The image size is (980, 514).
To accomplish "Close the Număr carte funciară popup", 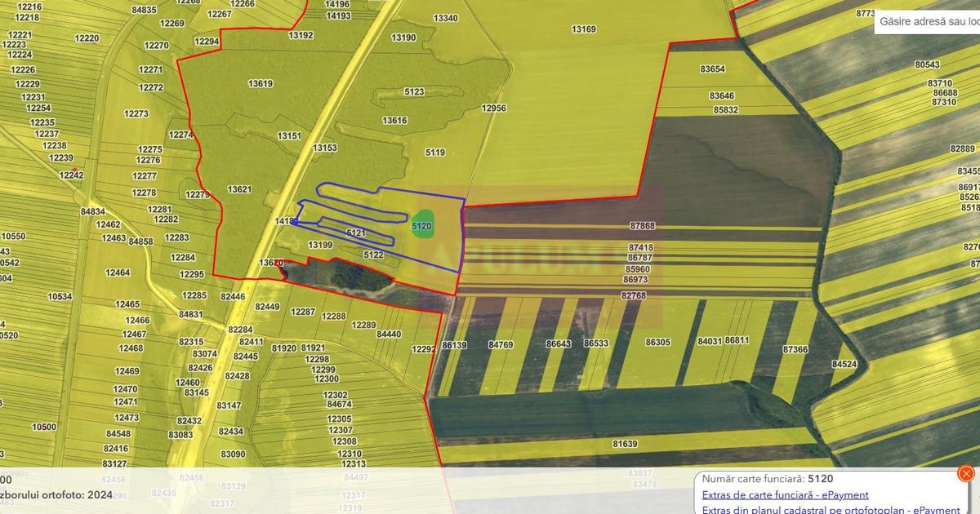I will click(967, 473).
